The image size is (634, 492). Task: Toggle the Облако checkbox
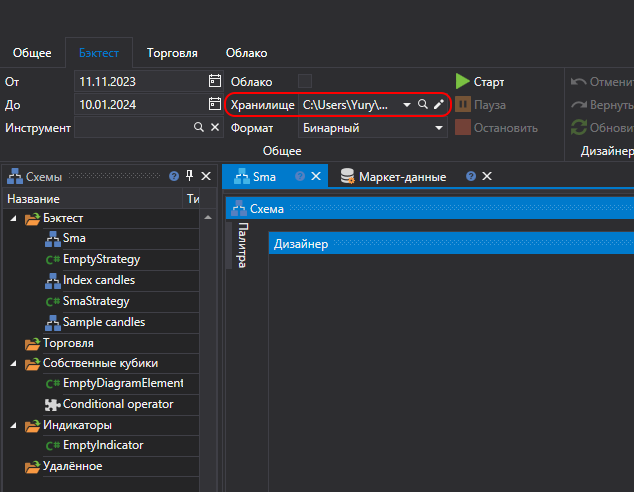[305, 81]
